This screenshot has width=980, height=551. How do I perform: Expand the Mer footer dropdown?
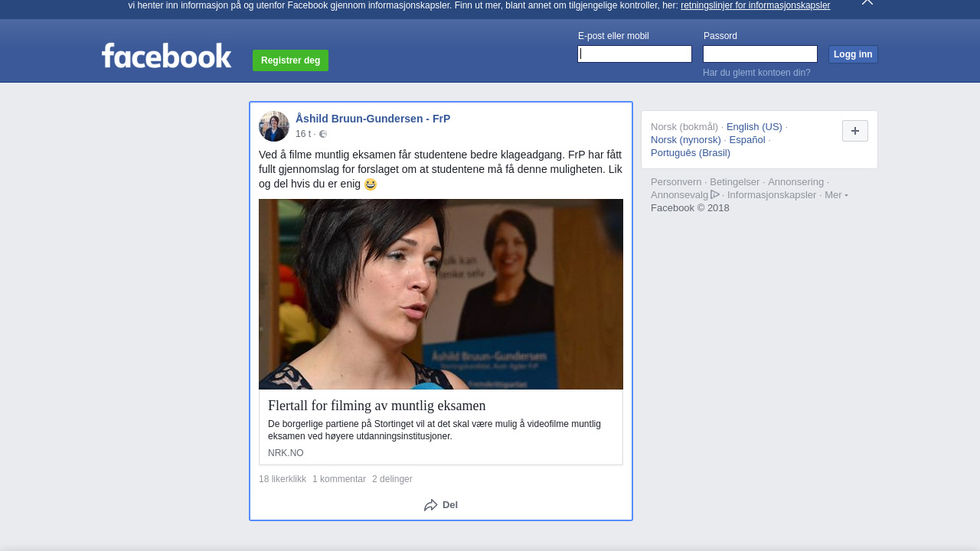click(836, 195)
